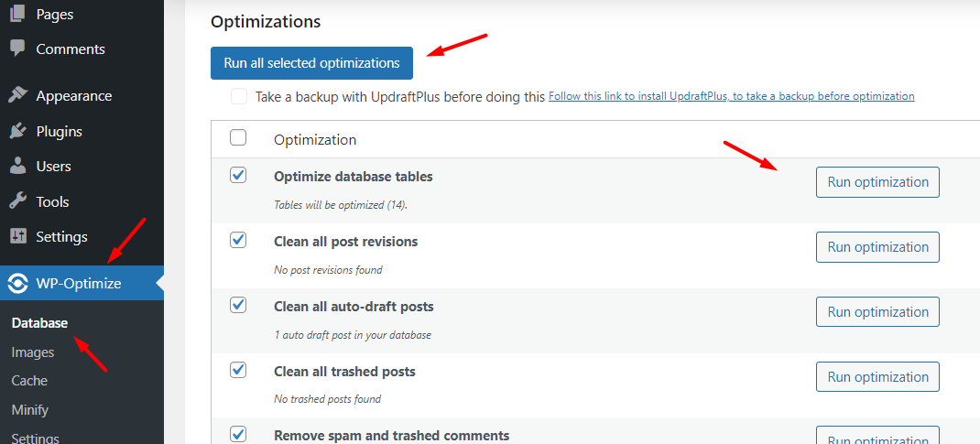Run optimization for Clean all auto-draft posts
Screen dimensions: 980x444
877,312
